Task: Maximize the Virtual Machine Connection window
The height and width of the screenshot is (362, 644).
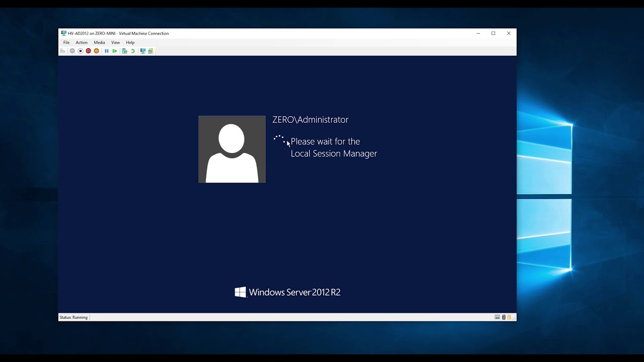Action: coord(494,33)
